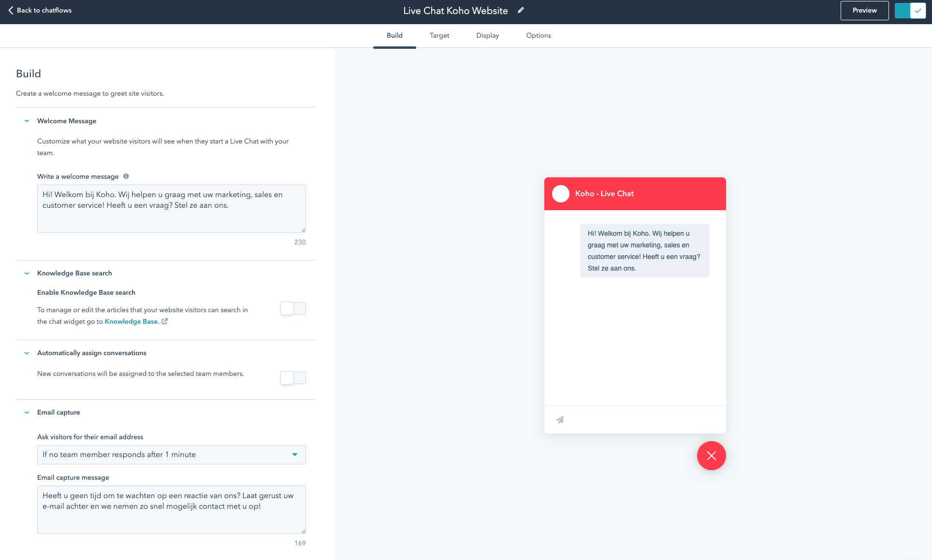Click the Ask visitors for their email address label
932x560 pixels.
(90, 437)
